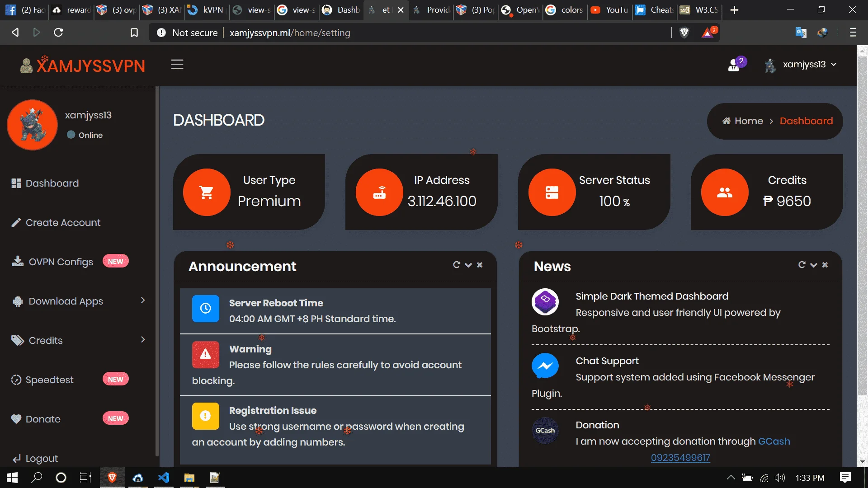868x488 pixels.
Task: Click the GCash donation icon
Action: point(545,430)
